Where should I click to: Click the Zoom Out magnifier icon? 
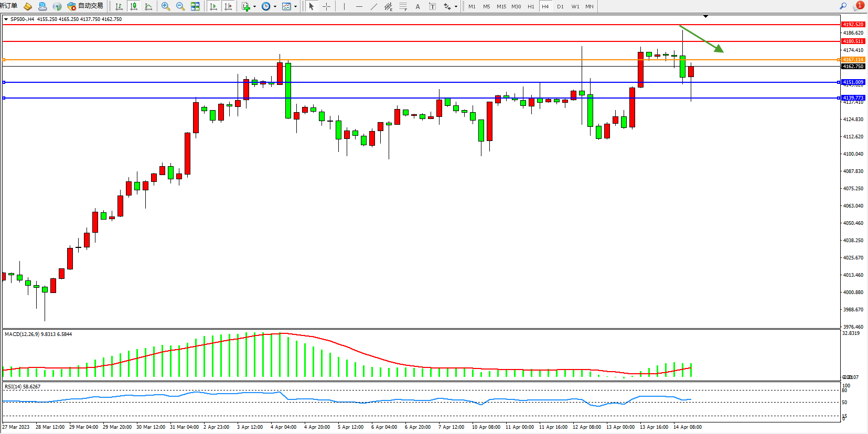[180, 6]
